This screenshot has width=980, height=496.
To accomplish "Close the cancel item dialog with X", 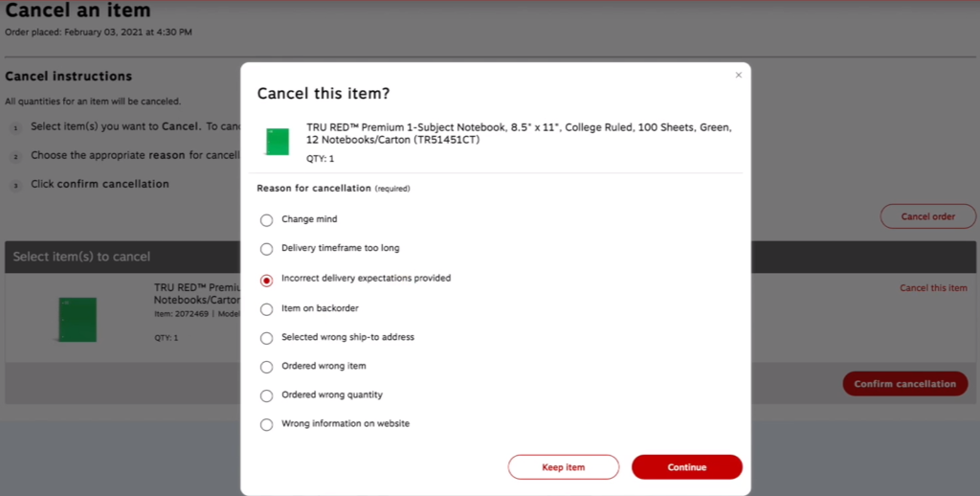I will (738, 75).
